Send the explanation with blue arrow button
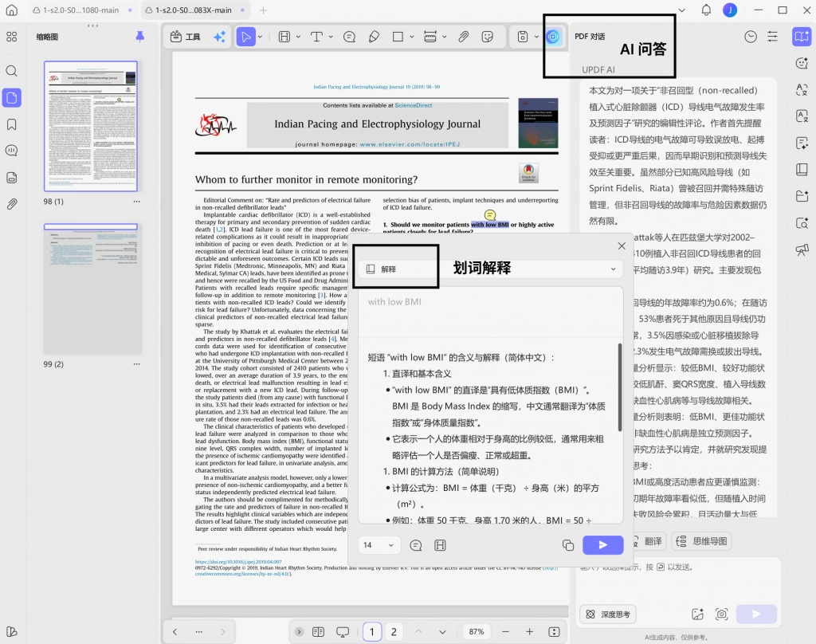 [602, 545]
